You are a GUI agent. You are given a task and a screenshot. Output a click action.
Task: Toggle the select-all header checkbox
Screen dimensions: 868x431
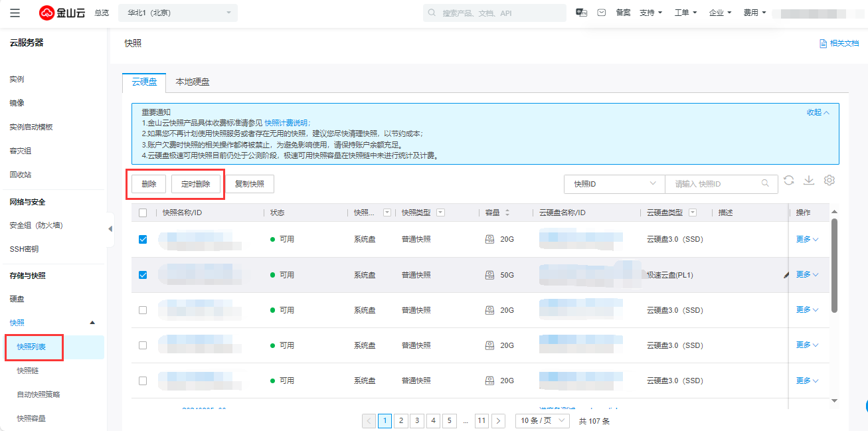point(143,213)
